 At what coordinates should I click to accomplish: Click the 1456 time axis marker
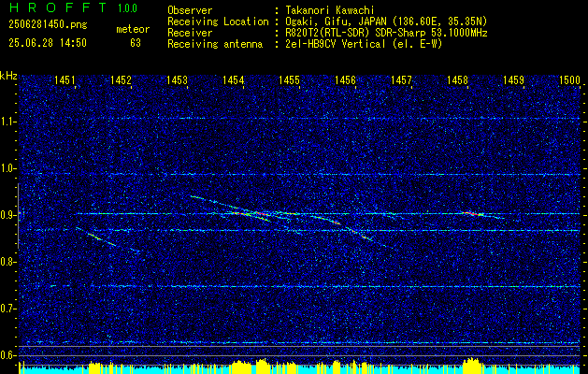[x=345, y=80]
